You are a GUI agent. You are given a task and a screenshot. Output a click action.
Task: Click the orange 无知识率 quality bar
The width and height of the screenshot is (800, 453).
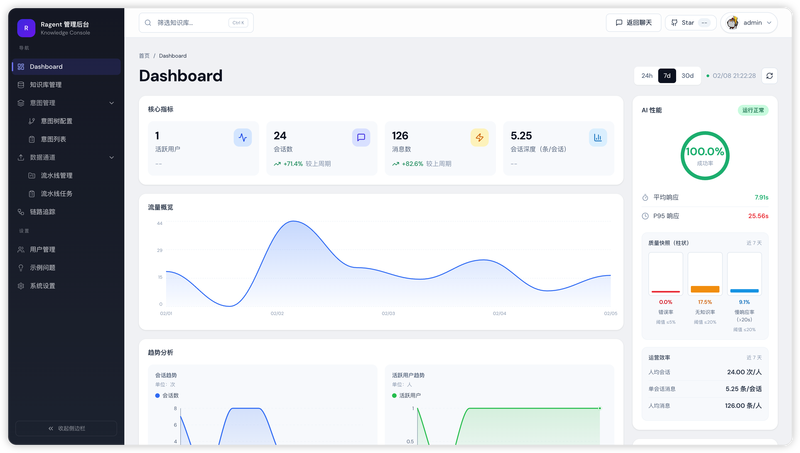pos(705,289)
